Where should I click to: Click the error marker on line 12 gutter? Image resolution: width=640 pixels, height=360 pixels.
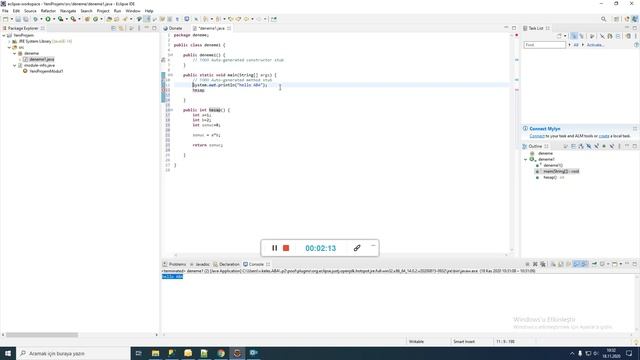163,90
